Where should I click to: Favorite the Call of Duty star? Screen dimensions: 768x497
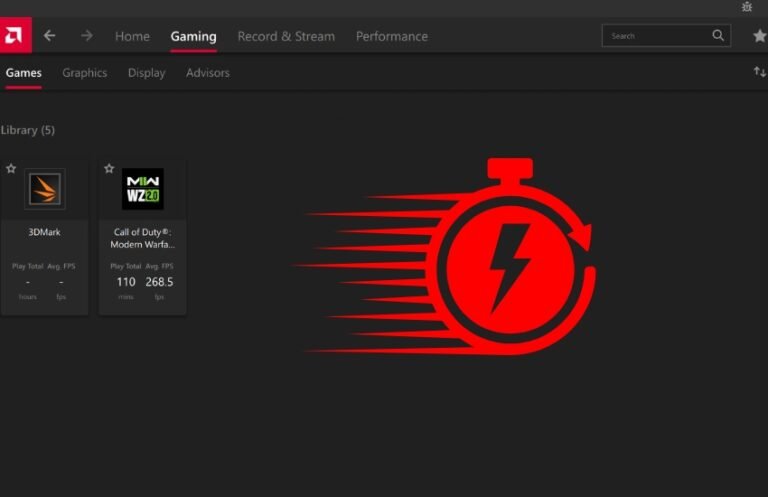pos(109,169)
